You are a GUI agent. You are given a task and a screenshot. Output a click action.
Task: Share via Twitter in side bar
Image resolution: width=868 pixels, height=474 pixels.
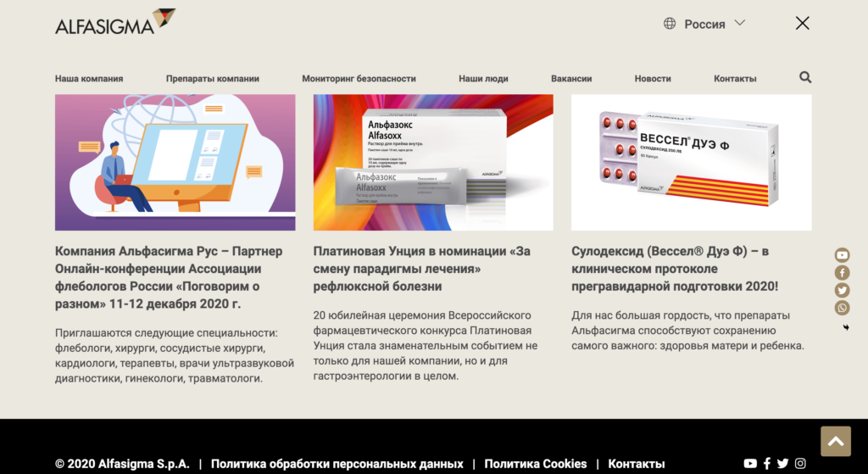point(842,291)
